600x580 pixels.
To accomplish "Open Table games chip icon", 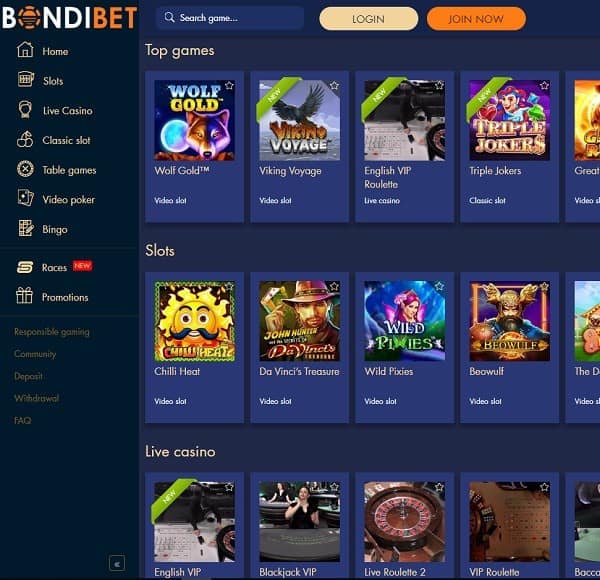I will [x=25, y=169].
